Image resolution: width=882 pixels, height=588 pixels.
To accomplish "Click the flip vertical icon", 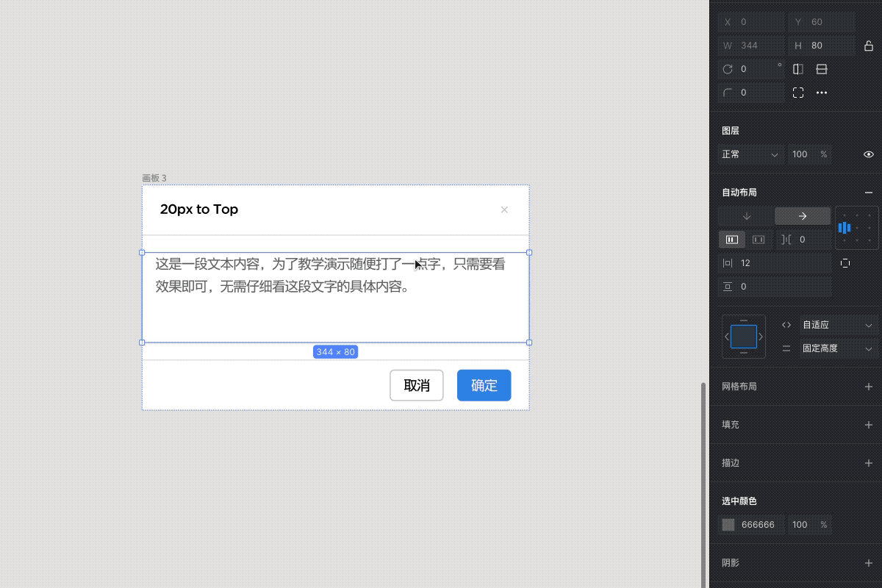I will pyautogui.click(x=822, y=69).
